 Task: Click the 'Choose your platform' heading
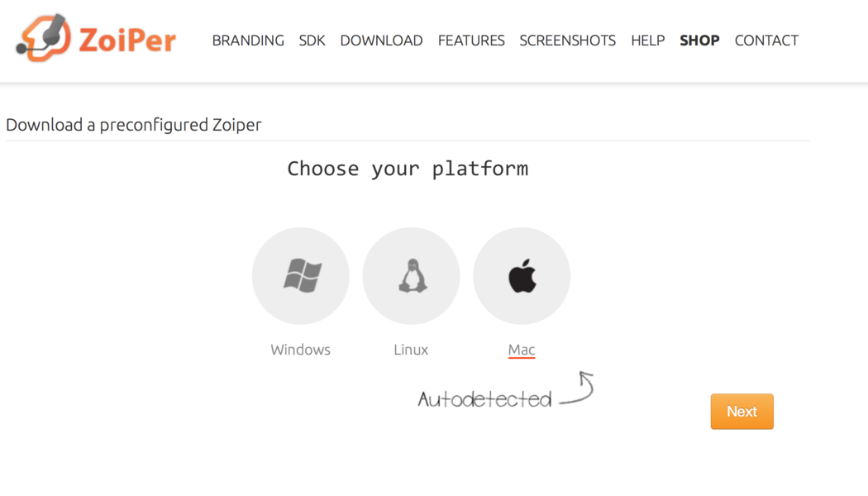pyautogui.click(x=408, y=169)
